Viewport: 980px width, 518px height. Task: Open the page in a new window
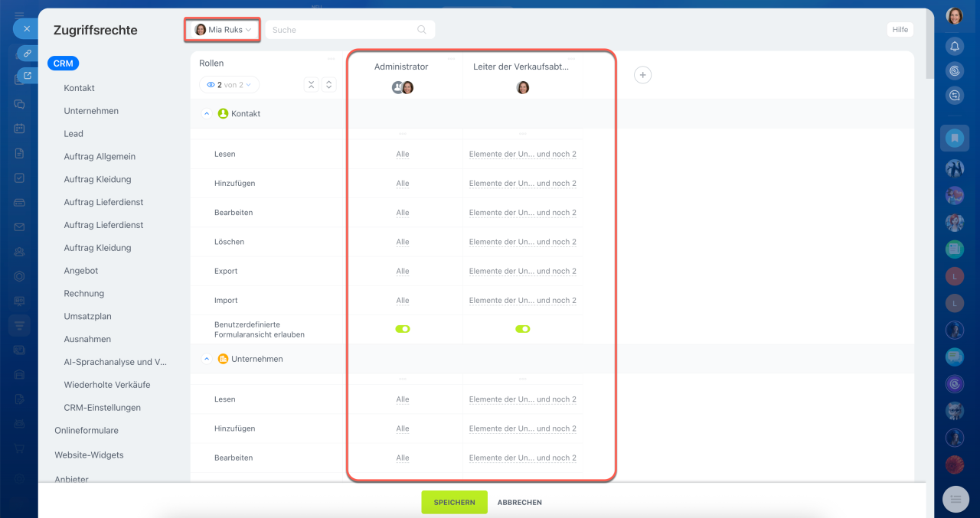(28, 76)
